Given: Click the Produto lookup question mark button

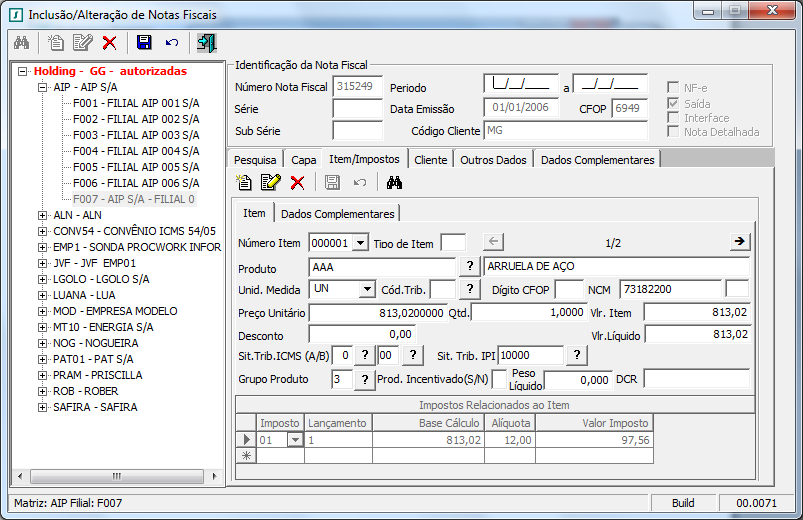Looking at the screenshot, I should coord(469,266).
